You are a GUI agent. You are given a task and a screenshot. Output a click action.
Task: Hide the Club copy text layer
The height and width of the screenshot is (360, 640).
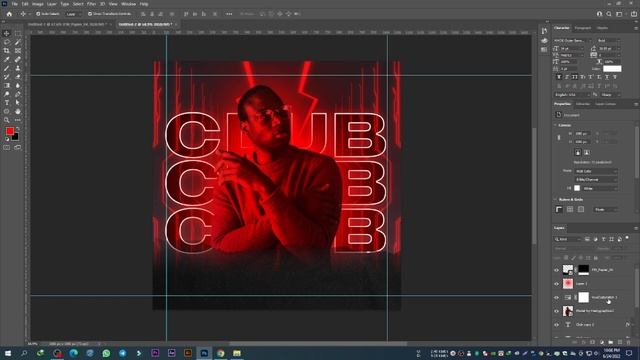click(556, 325)
